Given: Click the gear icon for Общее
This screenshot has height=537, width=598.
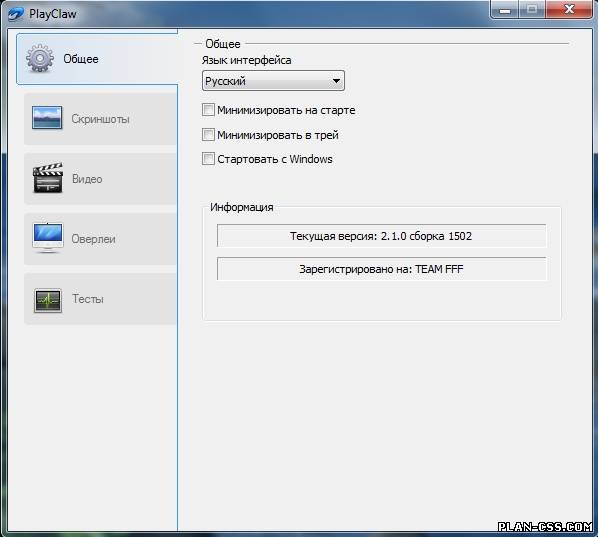Looking at the screenshot, I should pyautogui.click(x=40, y=58).
